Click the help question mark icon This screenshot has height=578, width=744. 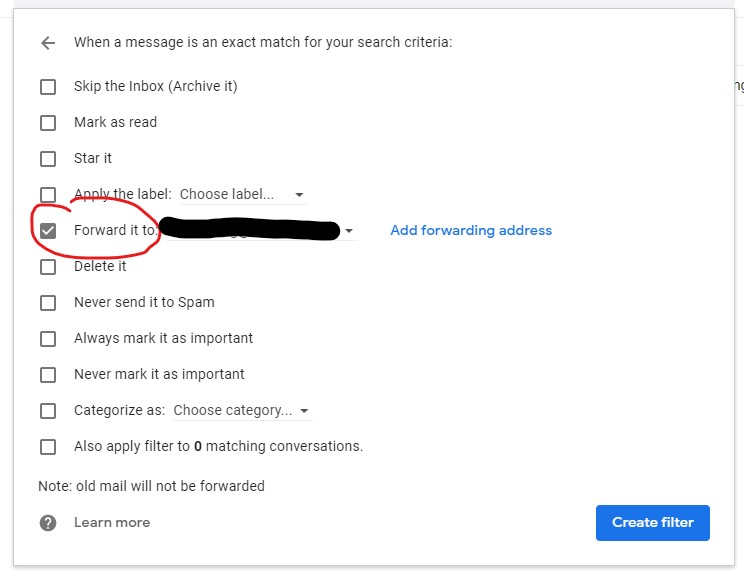[47, 523]
